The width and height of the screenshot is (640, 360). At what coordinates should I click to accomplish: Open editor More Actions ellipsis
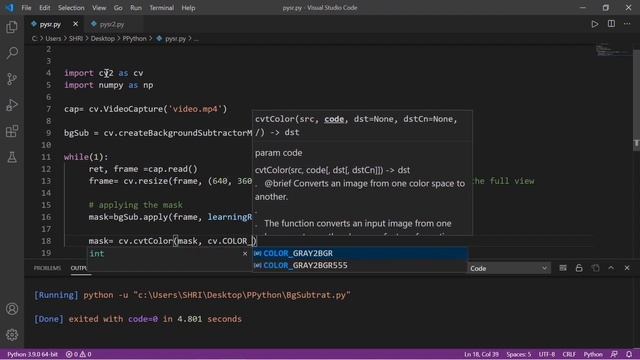[627, 24]
